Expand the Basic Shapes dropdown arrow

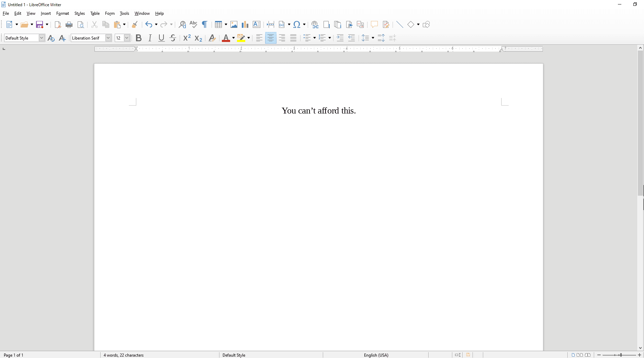418,24
